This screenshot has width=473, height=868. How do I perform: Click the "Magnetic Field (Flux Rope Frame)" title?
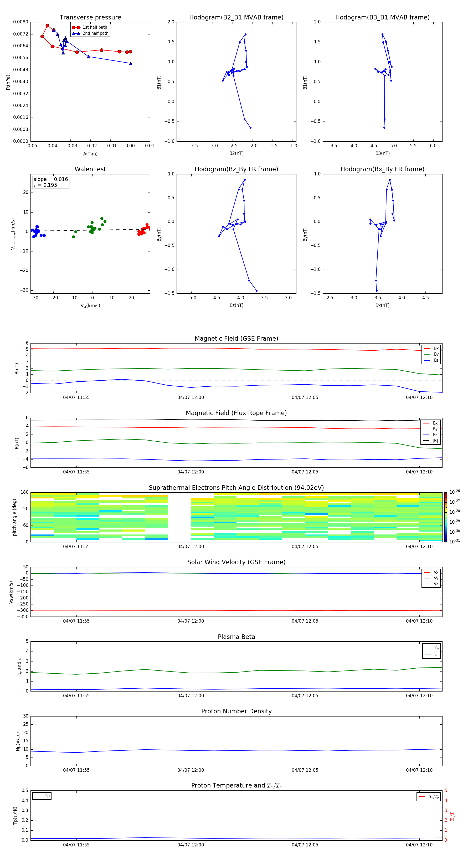tap(236, 413)
